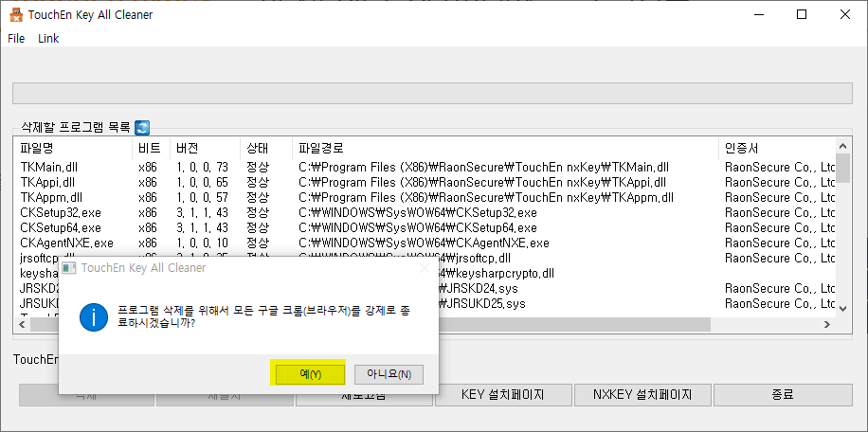Click the blue info icon in the dialog
The width and height of the screenshot is (868, 432).
tap(93, 317)
